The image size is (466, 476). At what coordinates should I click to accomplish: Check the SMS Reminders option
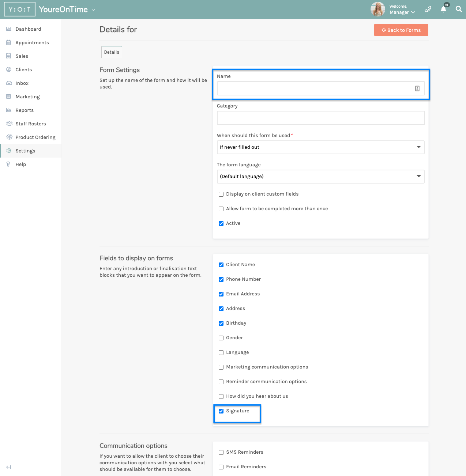coord(221,452)
